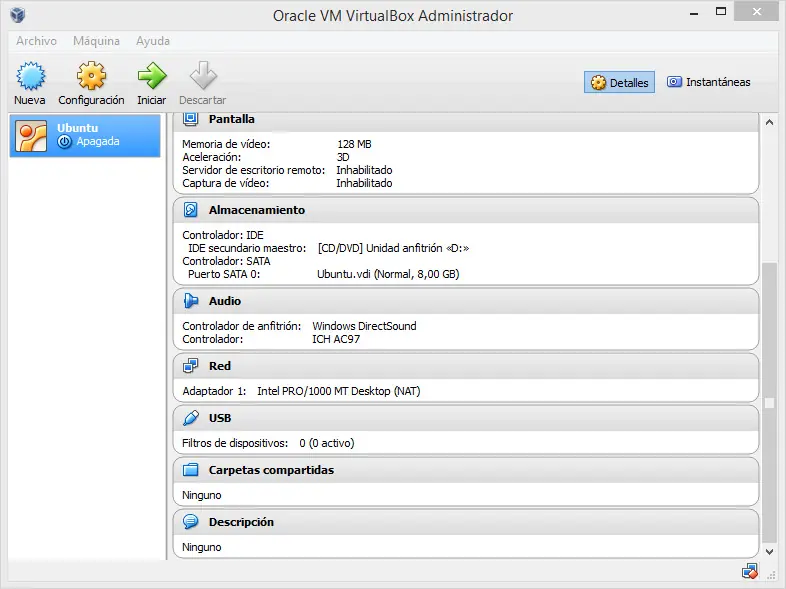This screenshot has height=589, width=786.
Task: Select the Ubuntu virtual machine entry
Action: [x=85, y=136]
